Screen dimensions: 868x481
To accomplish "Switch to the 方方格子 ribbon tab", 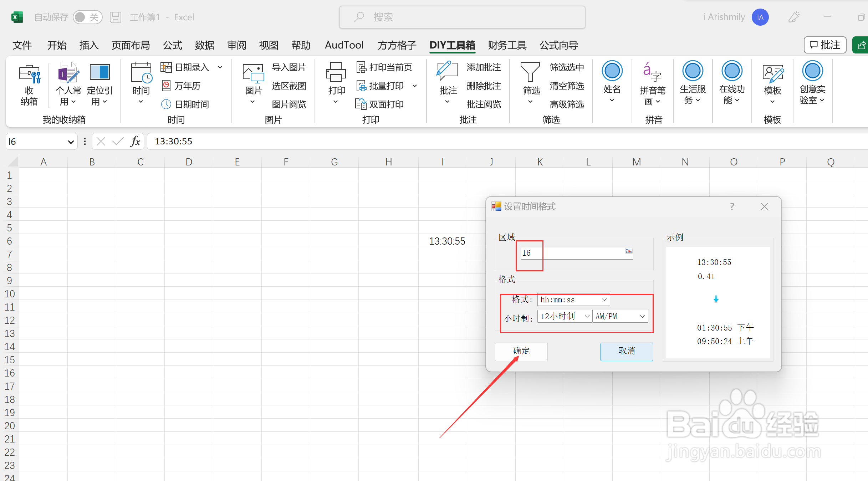I will (x=397, y=45).
